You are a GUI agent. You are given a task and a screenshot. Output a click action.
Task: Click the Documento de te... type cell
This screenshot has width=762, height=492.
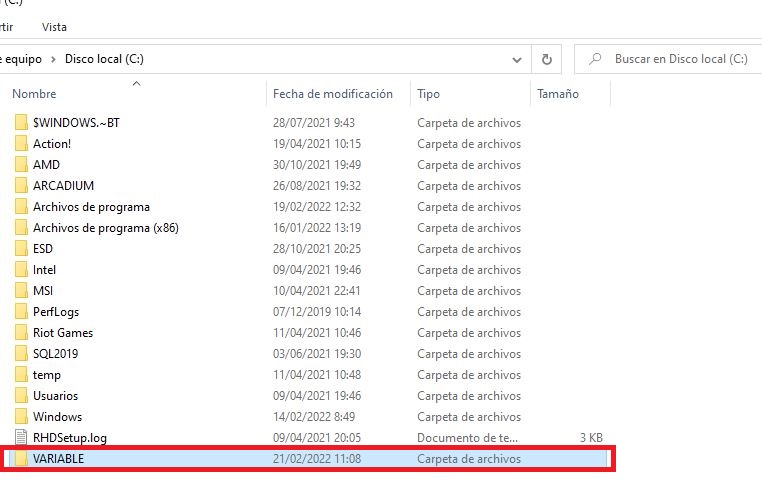467,438
